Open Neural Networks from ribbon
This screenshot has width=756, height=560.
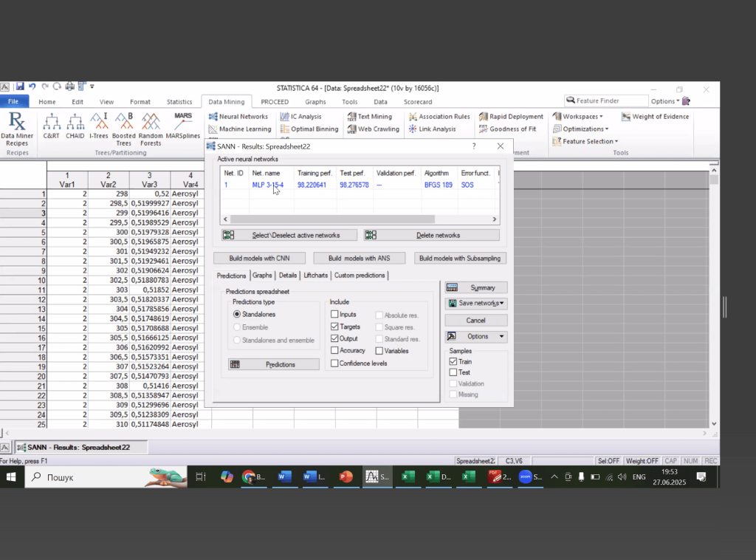(x=238, y=117)
